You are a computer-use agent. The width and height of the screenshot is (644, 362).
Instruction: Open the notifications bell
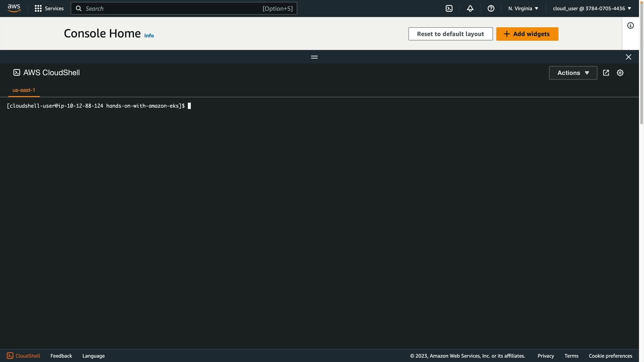(x=470, y=8)
